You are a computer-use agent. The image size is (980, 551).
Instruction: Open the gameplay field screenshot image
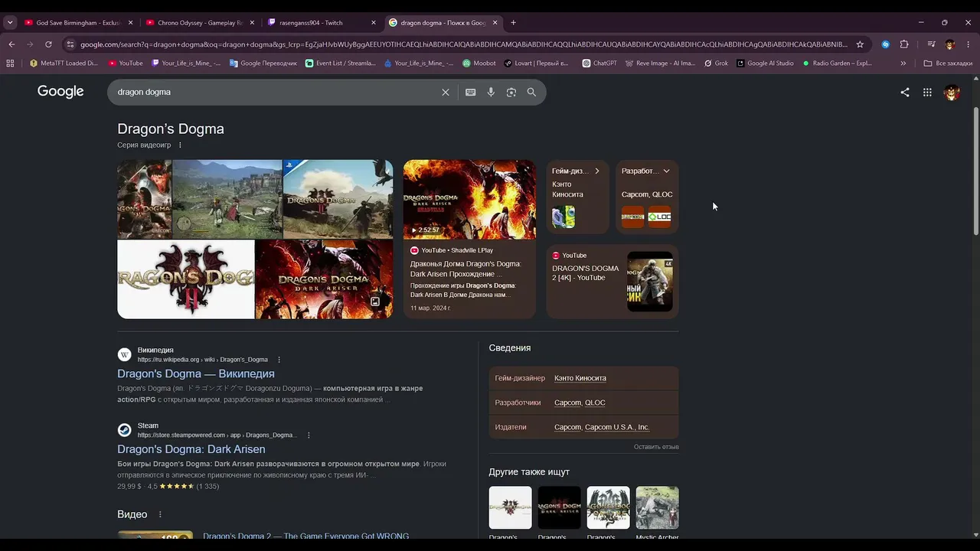(x=227, y=199)
